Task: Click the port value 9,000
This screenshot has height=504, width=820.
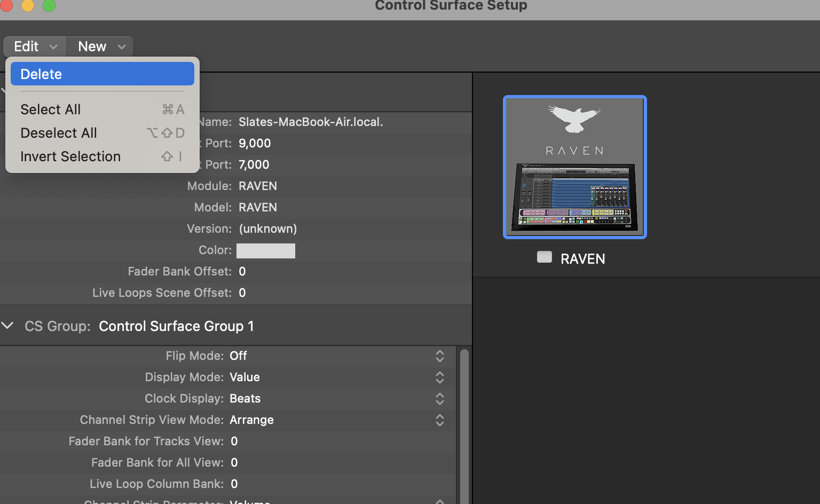Action: 255,144
